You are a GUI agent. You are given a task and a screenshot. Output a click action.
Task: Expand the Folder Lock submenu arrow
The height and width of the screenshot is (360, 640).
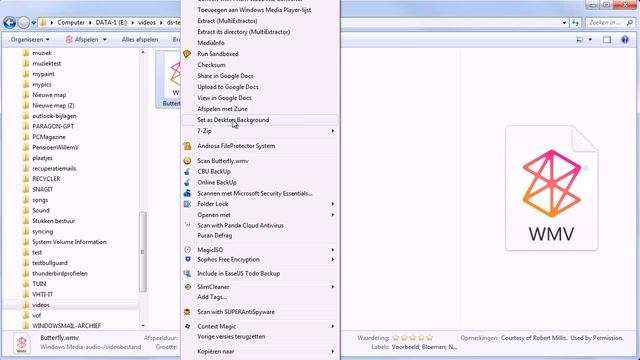pyautogui.click(x=333, y=204)
